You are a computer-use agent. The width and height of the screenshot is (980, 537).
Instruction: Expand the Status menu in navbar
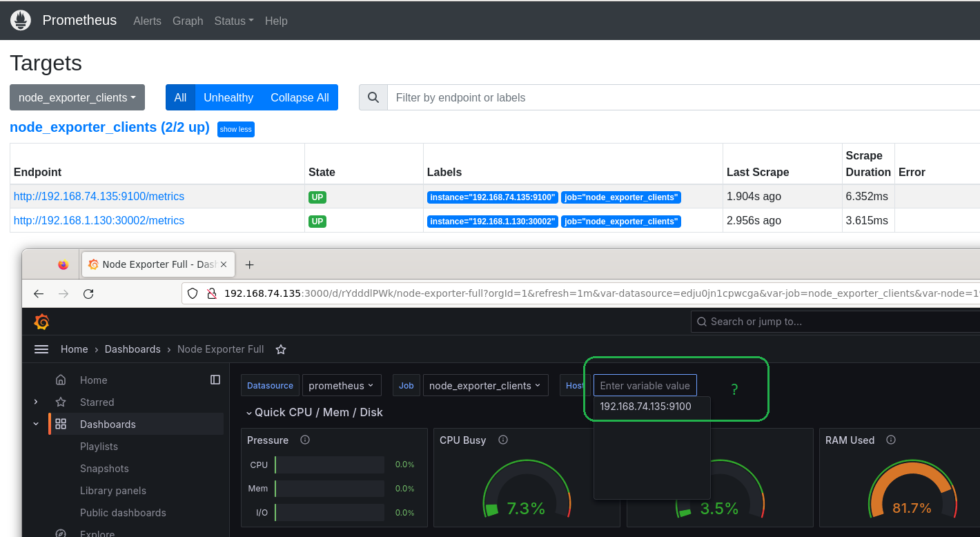click(x=234, y=21)
